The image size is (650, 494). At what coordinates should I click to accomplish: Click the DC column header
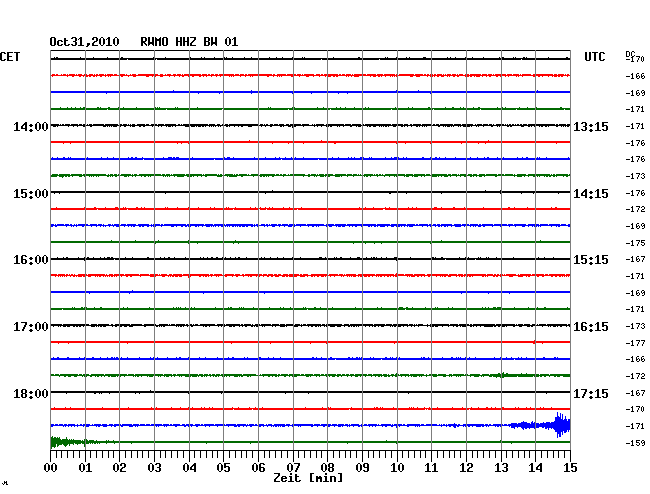click(x=630, y=54)
